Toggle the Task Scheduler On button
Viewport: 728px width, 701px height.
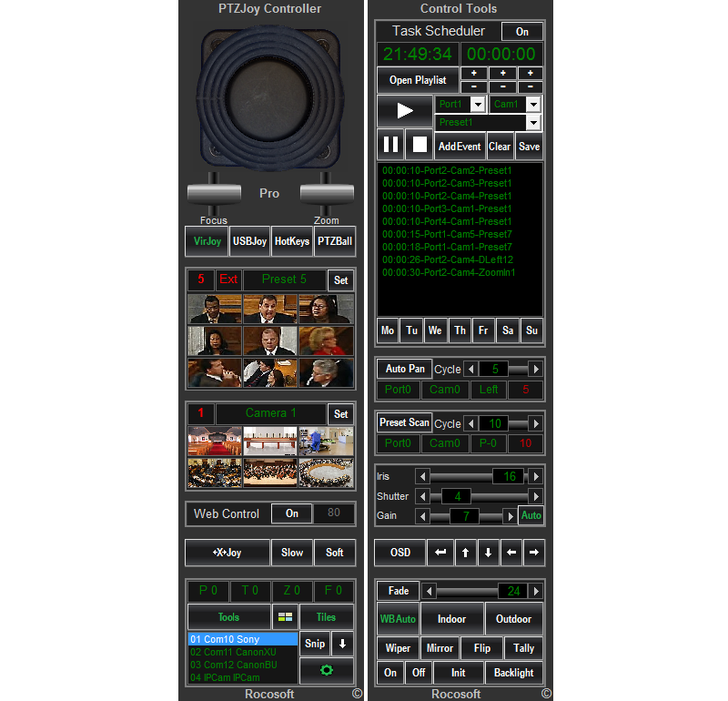(x=521, y=31)
